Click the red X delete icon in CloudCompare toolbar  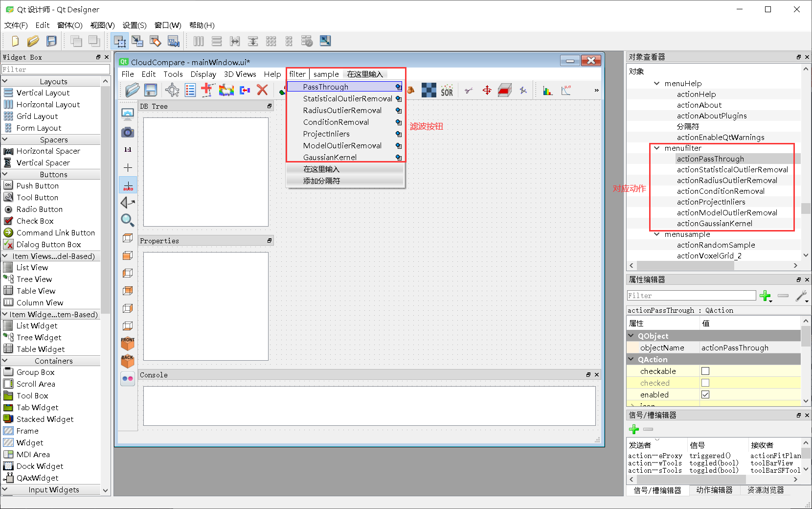(x=263, y=90)
